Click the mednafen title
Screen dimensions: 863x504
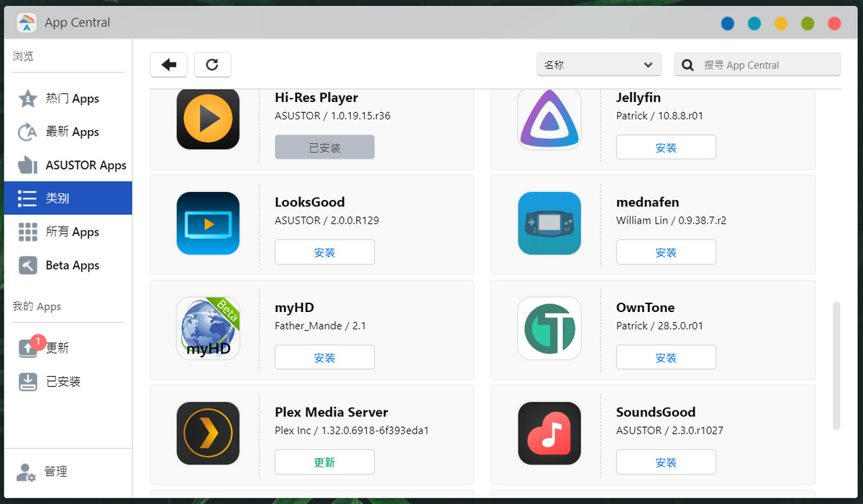pyautogui.click(x=648, y=202)
